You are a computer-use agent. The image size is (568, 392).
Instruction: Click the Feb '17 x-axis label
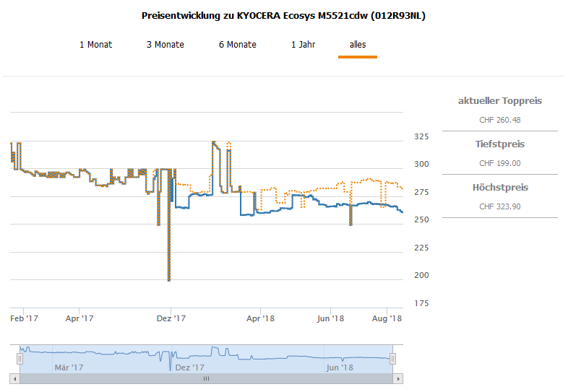[x=24, y=318]
